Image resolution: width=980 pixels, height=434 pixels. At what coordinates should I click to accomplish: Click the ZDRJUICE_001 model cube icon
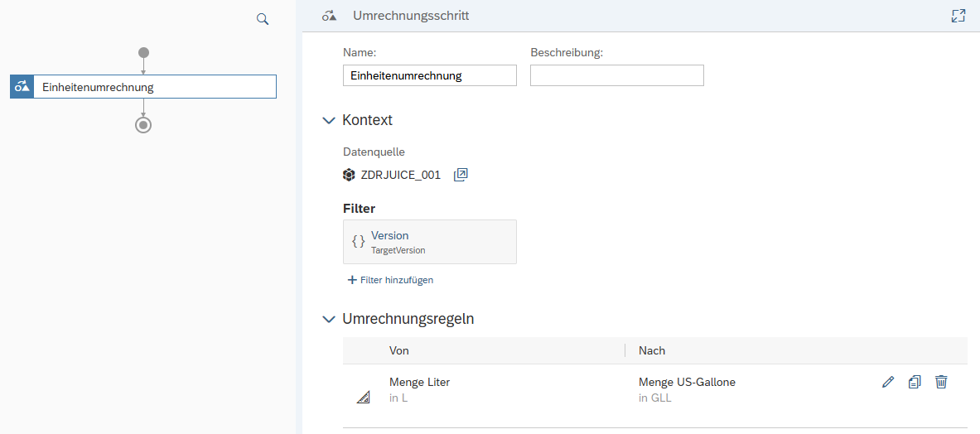point(349,176)
